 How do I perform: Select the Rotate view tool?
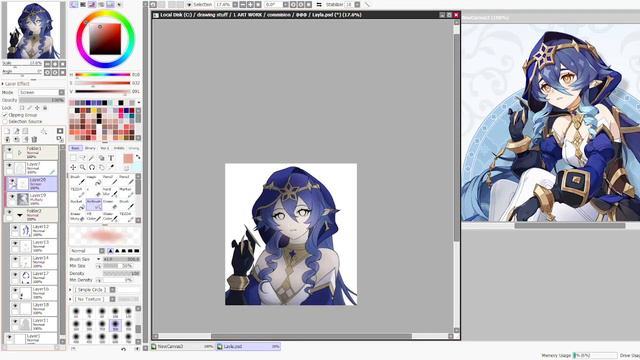coord(92,167)
